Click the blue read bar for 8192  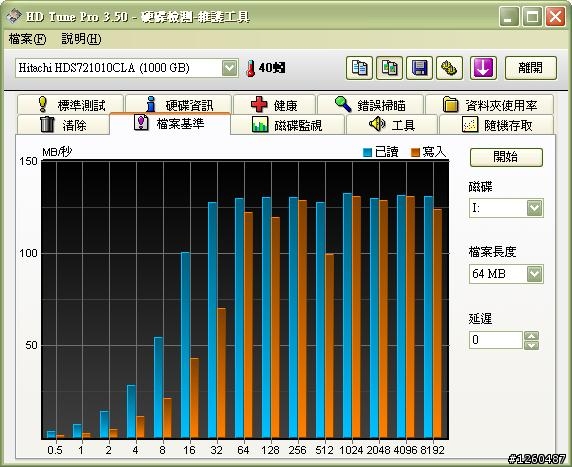click(x=428, y=317)
